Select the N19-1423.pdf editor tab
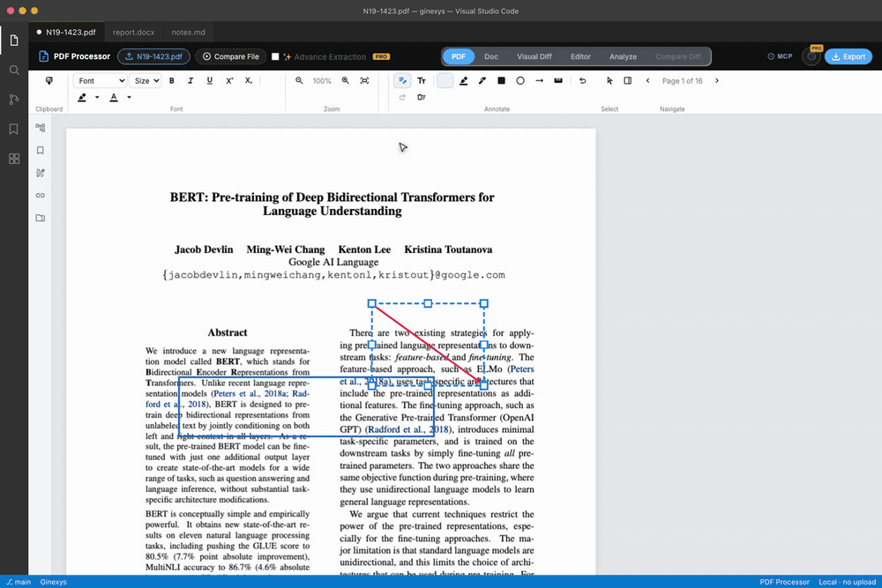The image size is (882, 588). [x=66, y=32]
